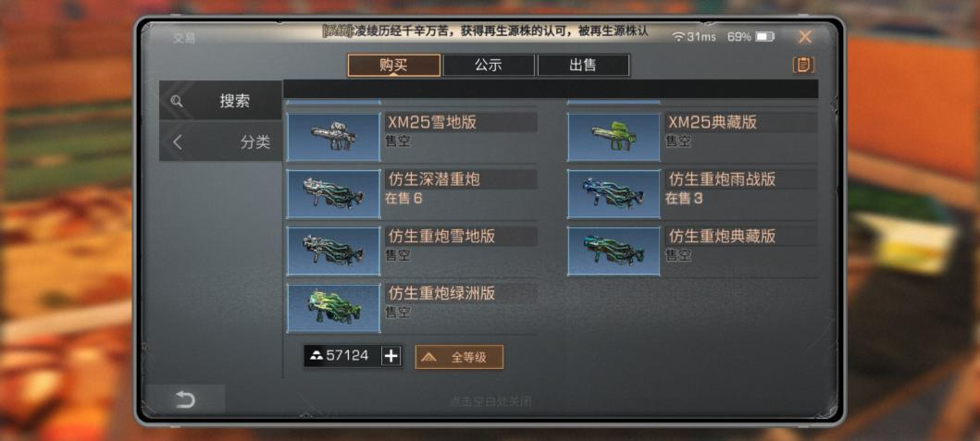Click the left chevron beside 分类
This screenshot has height=441, width=980.
tap(177, 142)
